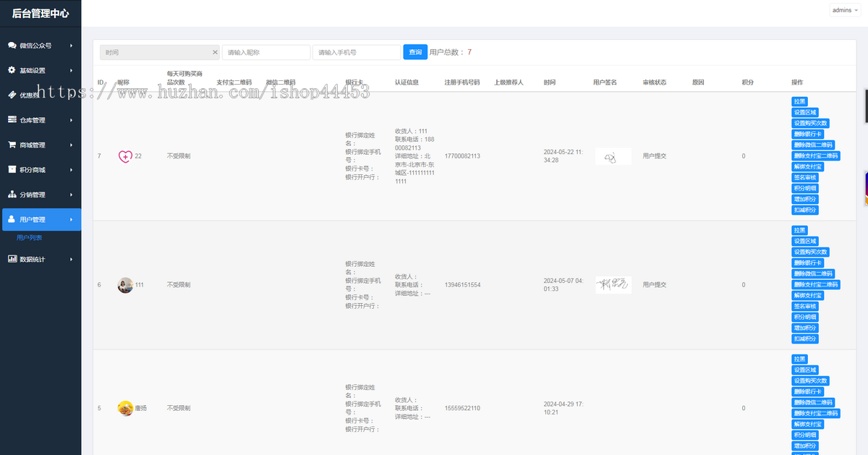Click 解绑支付宝 for user ID 7
This screenshot has height=455, width=868.
click(808, 166)
